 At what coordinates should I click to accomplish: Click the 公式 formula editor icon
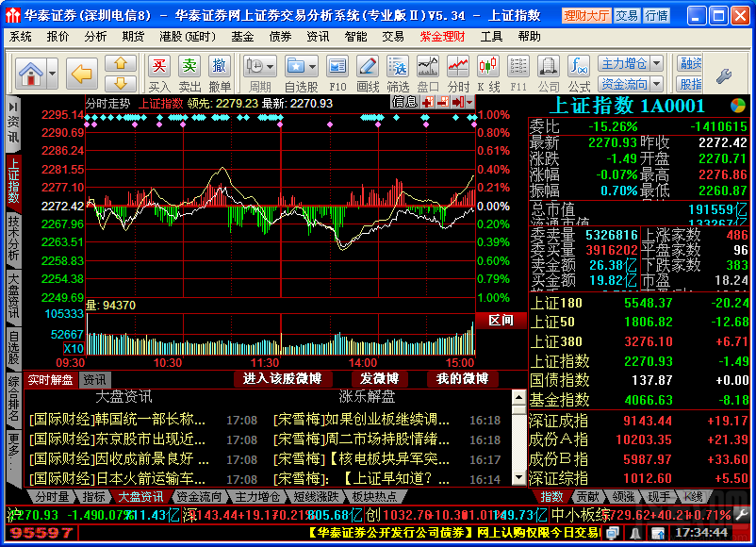(x=577, y=66)
